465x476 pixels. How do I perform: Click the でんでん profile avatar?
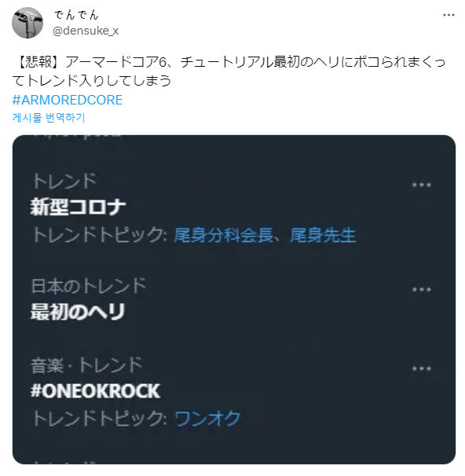[x=27, y=23]
